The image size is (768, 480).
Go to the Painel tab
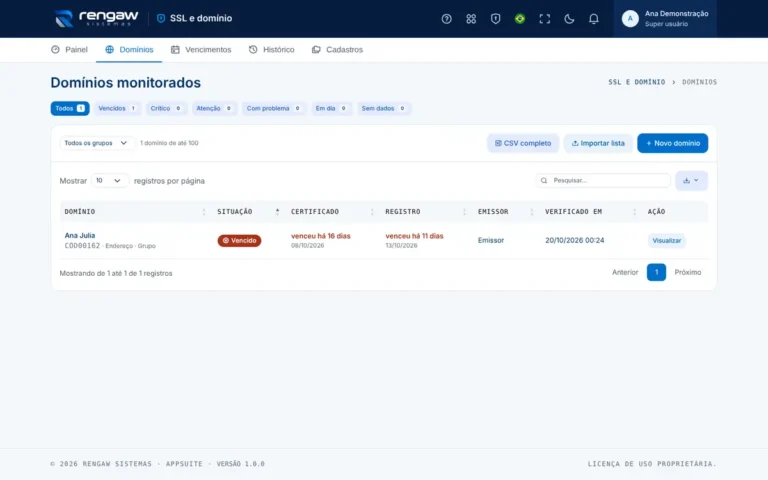pyautogui.click(x=69, y=49)
